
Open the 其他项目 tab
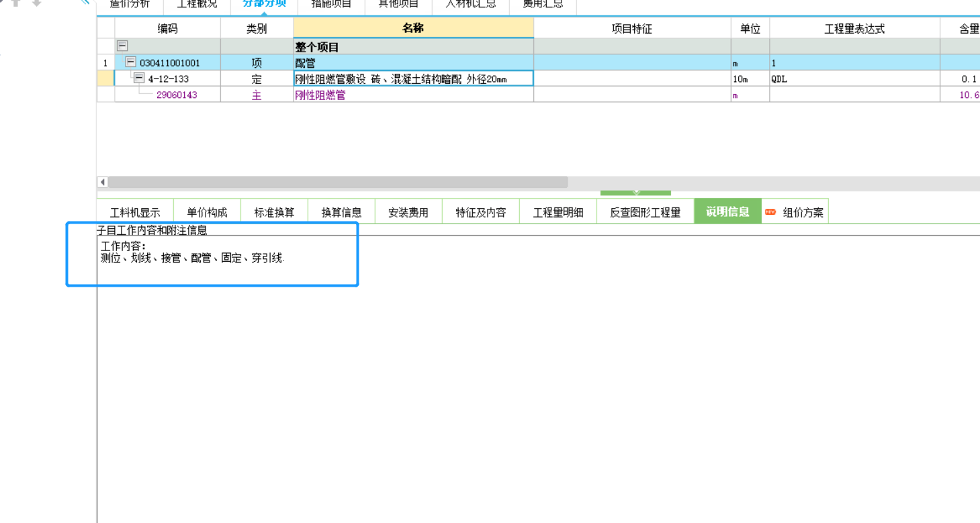[x=398, y=4]
